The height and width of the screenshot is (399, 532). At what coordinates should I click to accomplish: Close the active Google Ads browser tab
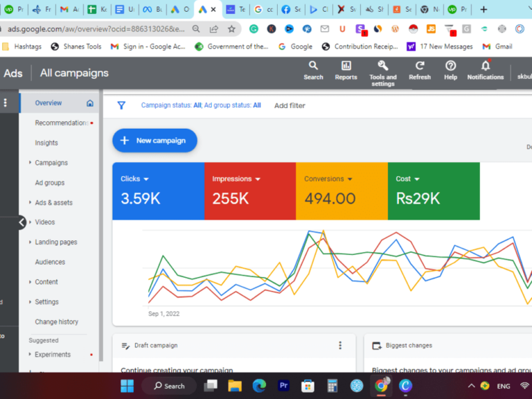tap(213, 10)
